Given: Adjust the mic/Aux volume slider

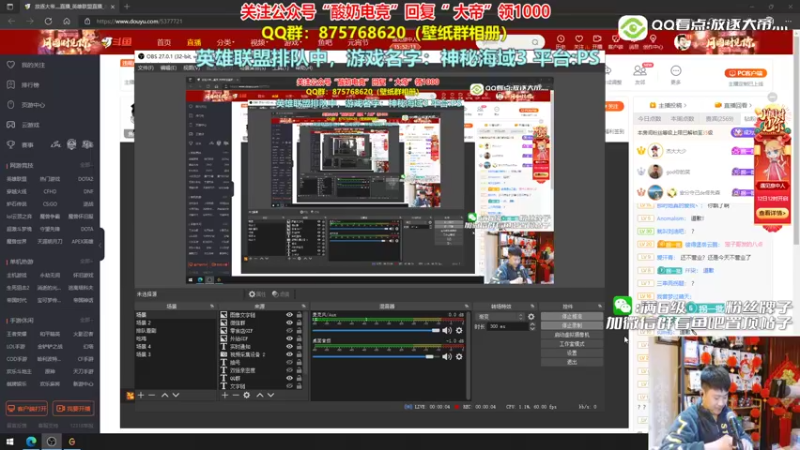Looking at the screenshot, I should 376,331.
